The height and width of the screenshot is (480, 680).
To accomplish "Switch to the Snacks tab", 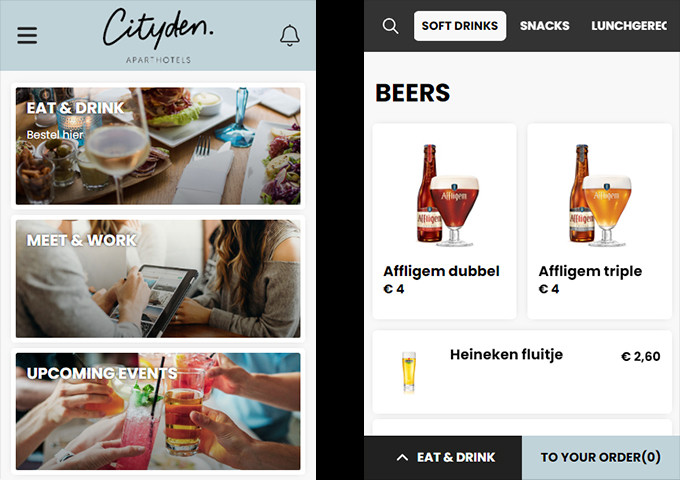I will pos(545,26).
